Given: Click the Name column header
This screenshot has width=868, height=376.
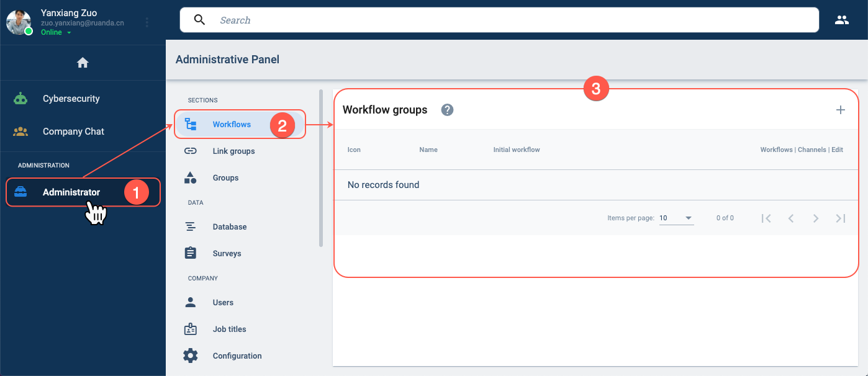Looking at the screenshot, I should pos(428,150).
